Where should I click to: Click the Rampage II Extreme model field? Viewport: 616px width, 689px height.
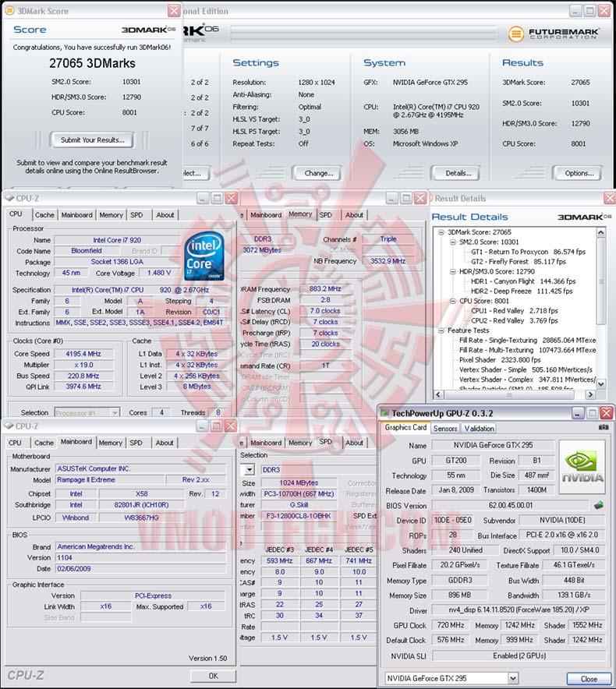(110, 480)
